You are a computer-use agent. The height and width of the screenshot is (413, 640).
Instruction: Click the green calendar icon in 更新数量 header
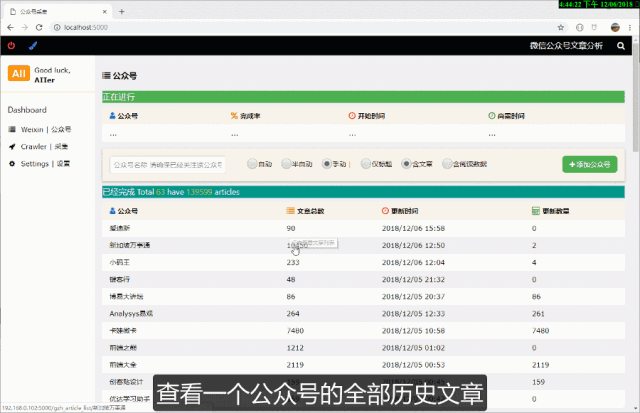click(x=536, y=211)
